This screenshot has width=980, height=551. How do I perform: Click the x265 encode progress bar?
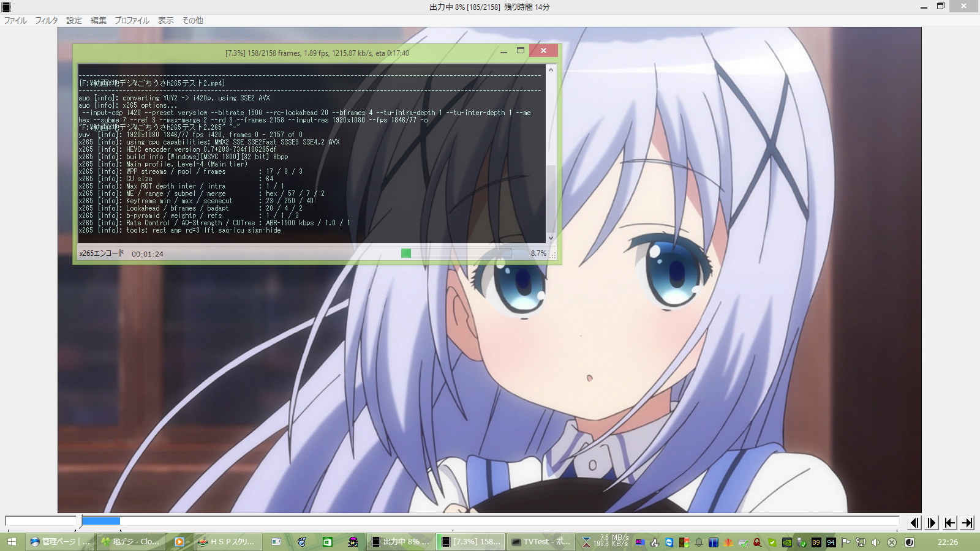tap(456, 253)
